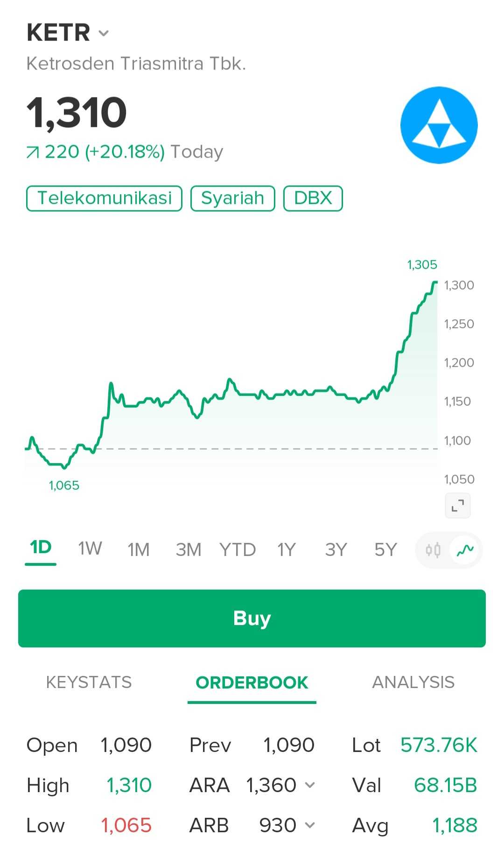Select the 5Y timeframe

click(385, 549)
